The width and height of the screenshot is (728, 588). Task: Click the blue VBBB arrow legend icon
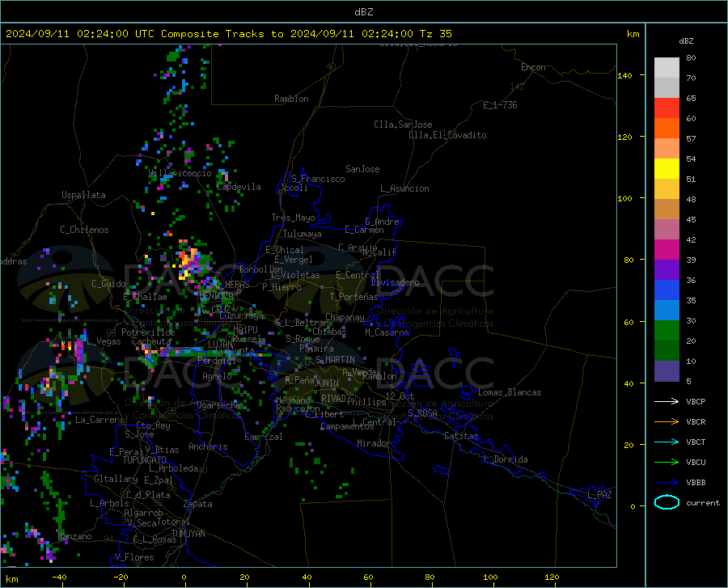point(667,483)
